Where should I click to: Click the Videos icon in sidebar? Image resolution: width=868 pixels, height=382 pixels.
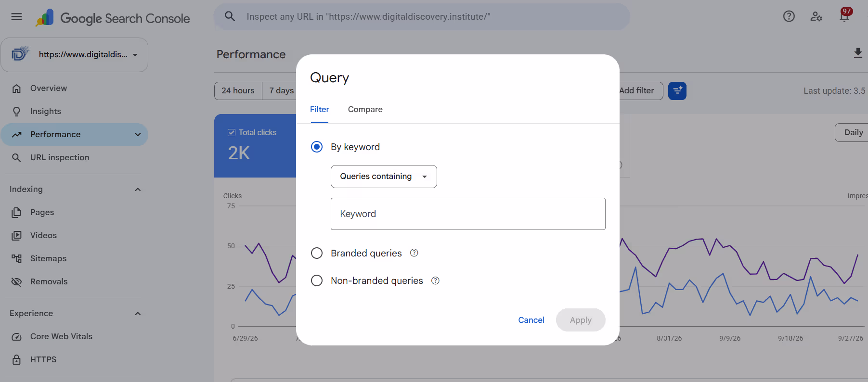[x=16, y=235]
